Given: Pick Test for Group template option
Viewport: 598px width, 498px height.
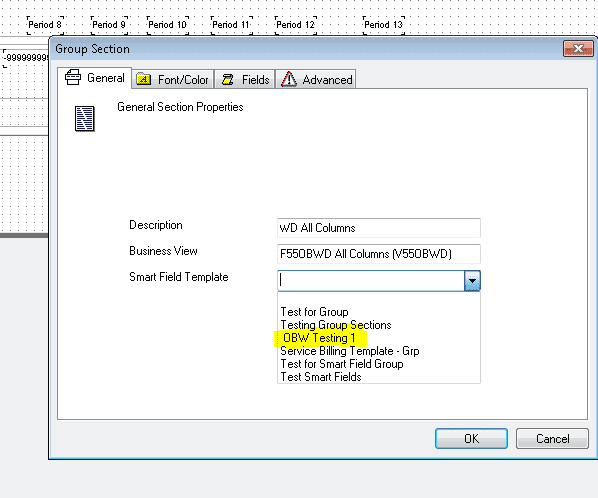Looking at the screenshot, I should tap(315, 312).
